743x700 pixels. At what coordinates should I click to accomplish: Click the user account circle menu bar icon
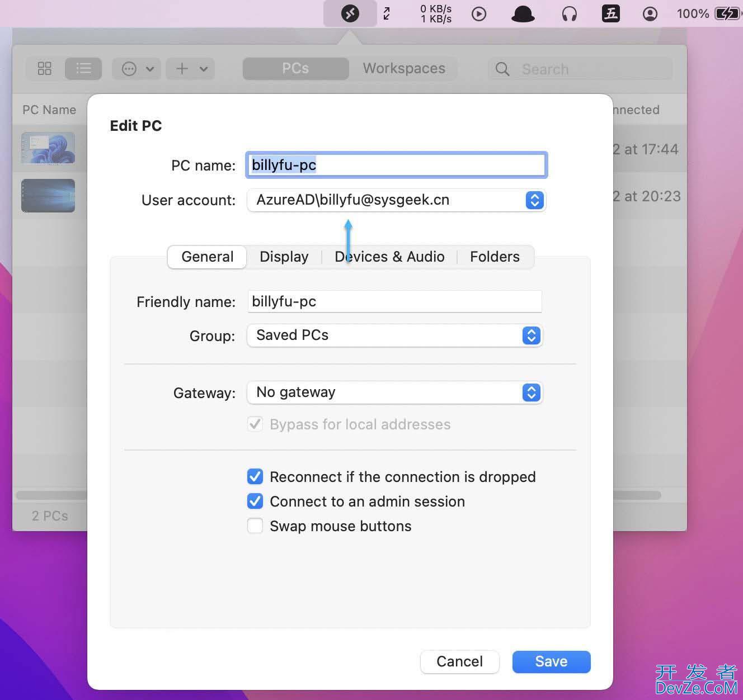click(x=650, y=13)
